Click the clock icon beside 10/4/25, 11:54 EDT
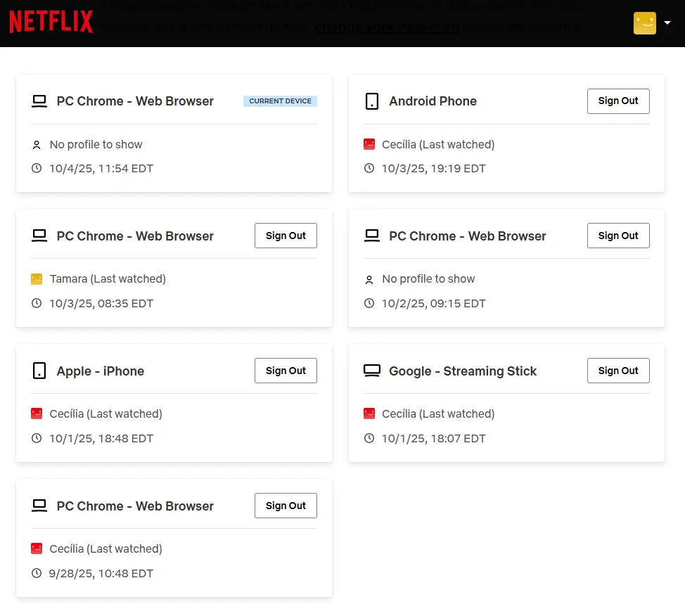Image resolution: width=685 pixels, height=616 pixels. pos(37,168)
